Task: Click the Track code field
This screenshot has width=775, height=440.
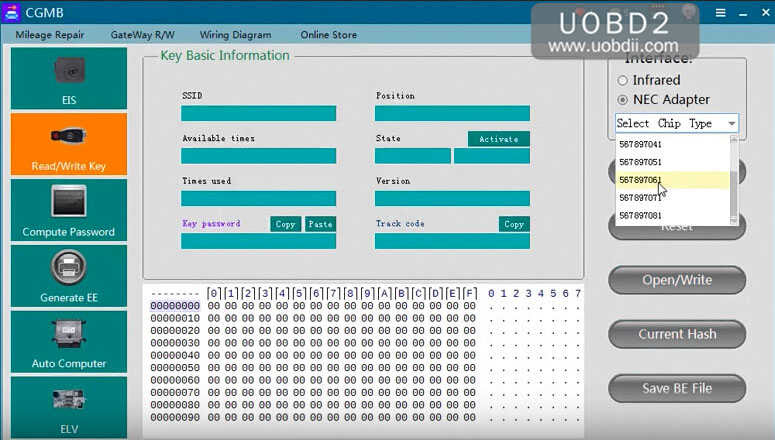Action: [x=452, y=241]
